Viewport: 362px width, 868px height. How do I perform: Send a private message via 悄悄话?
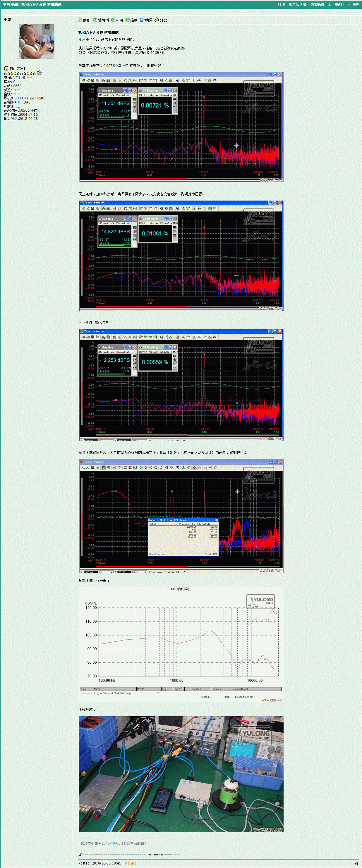pos(101,20)
